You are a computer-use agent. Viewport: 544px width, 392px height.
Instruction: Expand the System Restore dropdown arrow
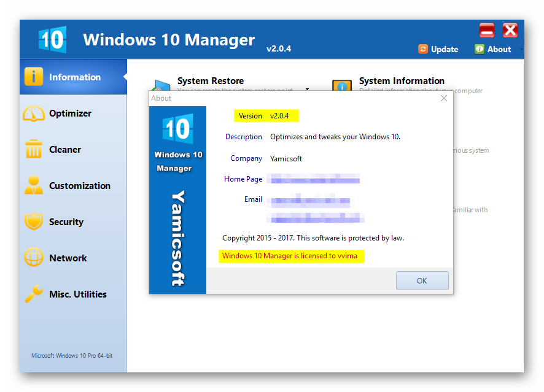tap(307, 89)
